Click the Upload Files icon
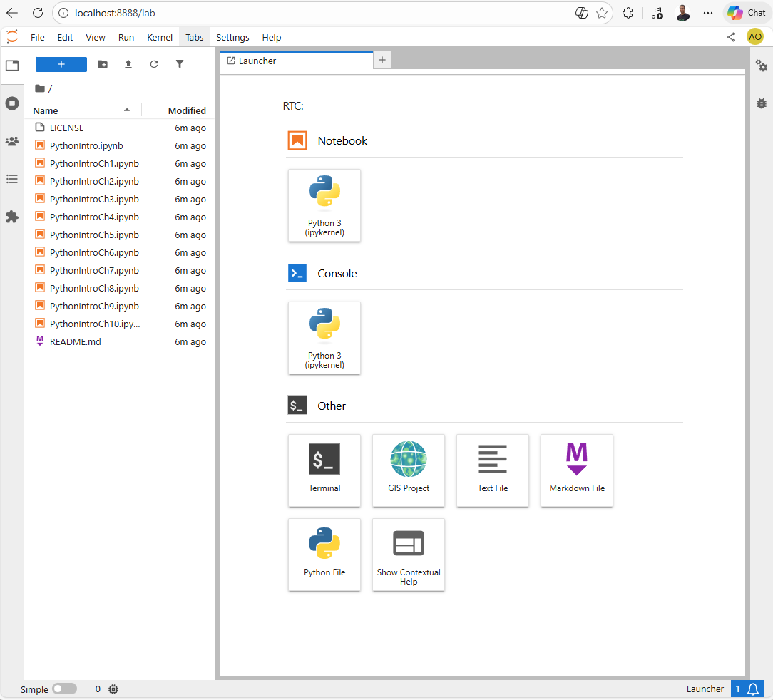 click(x=128, y=64)
